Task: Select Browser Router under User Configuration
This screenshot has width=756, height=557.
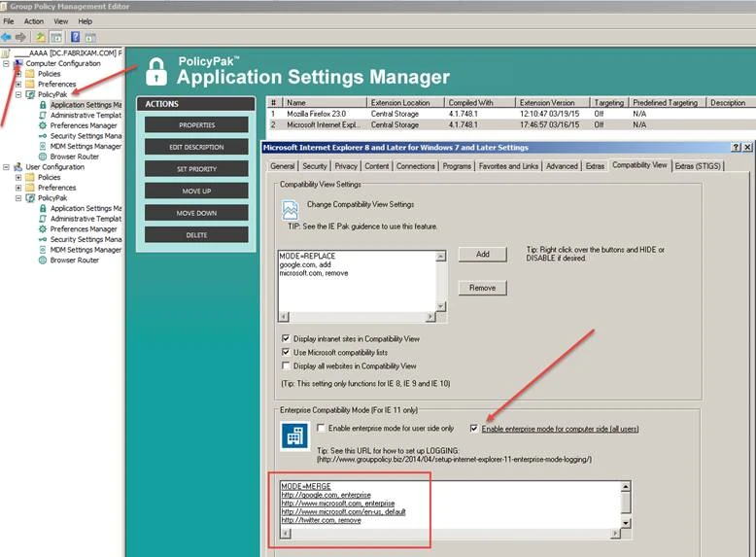Action: coord(74,260)
